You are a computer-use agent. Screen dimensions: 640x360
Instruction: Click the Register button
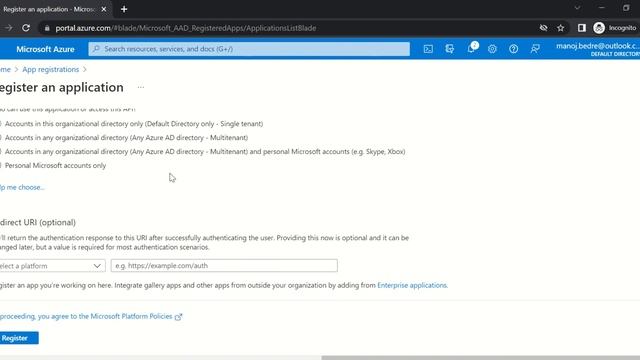click(x=19, y=338)
